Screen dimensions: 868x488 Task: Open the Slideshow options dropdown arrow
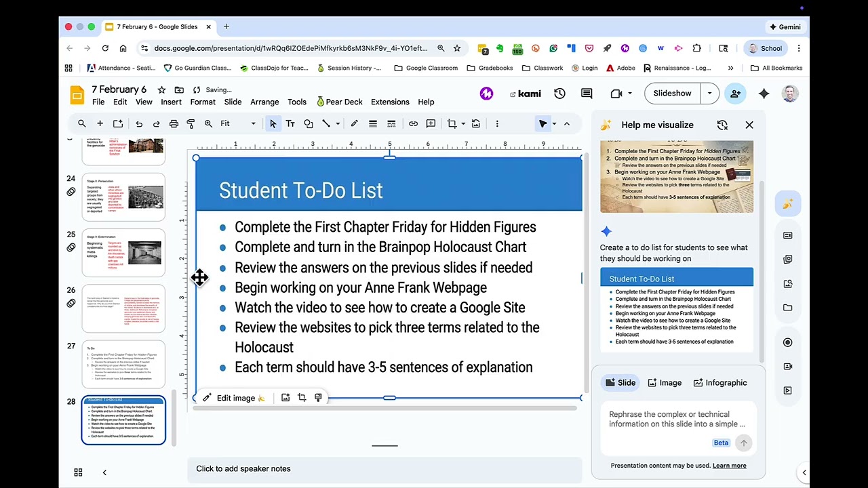(710, 94)
